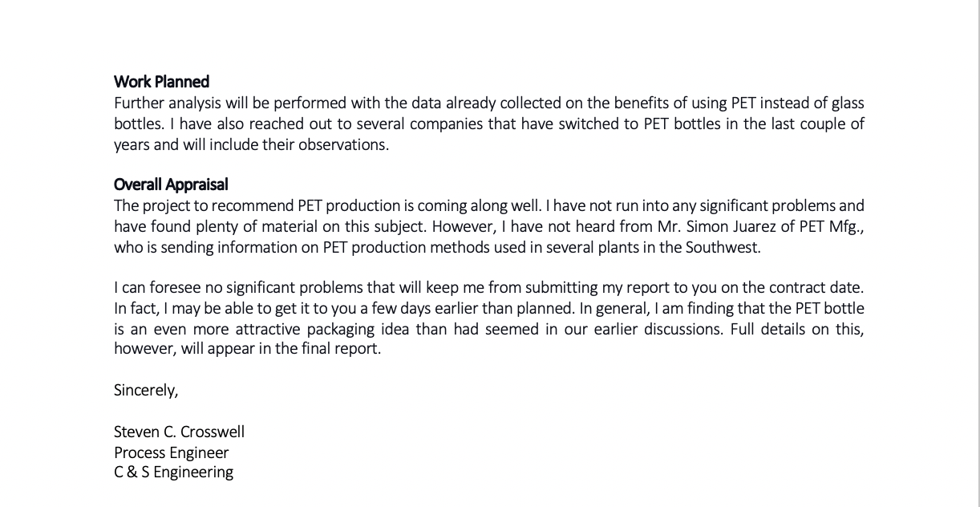This screenshot has width=980, height=507.
Task: Place cursor on the word "Sincerely,"
Action: (145, 391)
